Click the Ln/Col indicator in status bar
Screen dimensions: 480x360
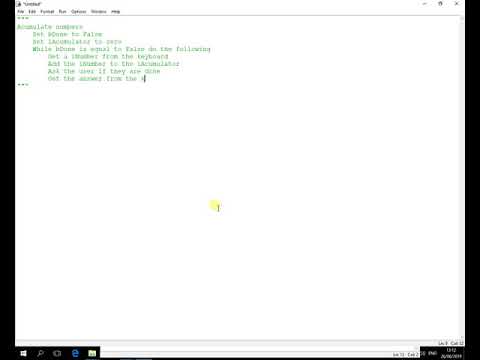[450, 343]
